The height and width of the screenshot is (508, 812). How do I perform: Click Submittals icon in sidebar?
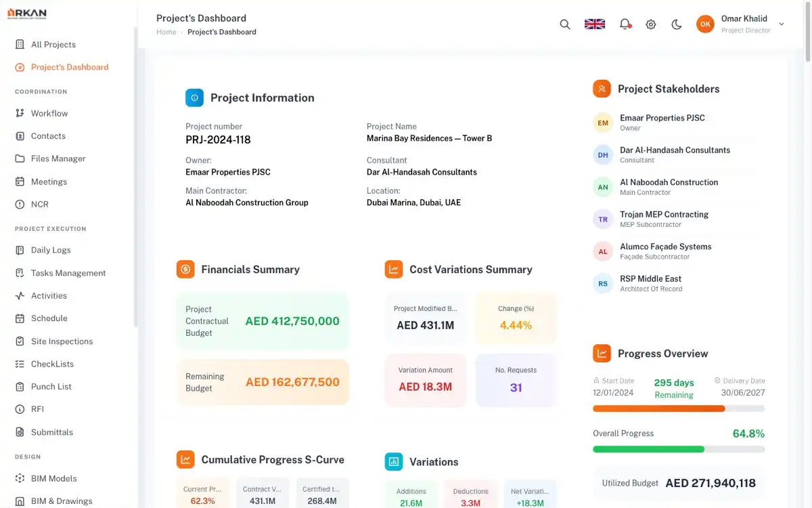pyautogui.click(x=20, y=432)
